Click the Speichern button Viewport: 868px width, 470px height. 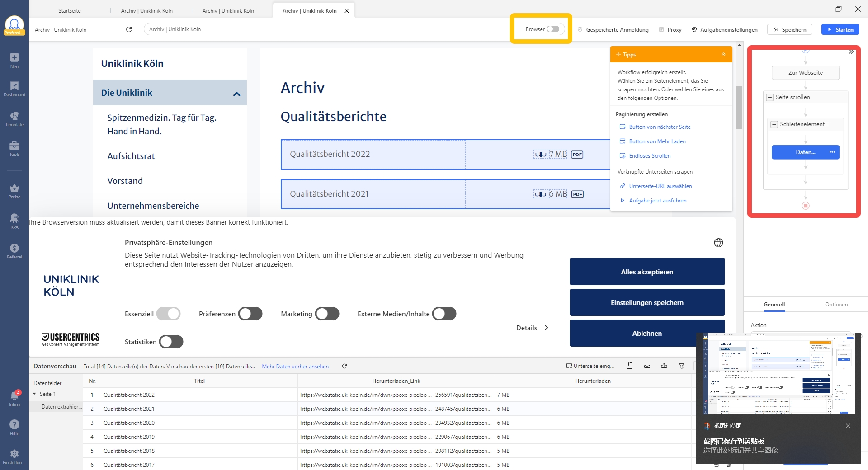(790, 29)
